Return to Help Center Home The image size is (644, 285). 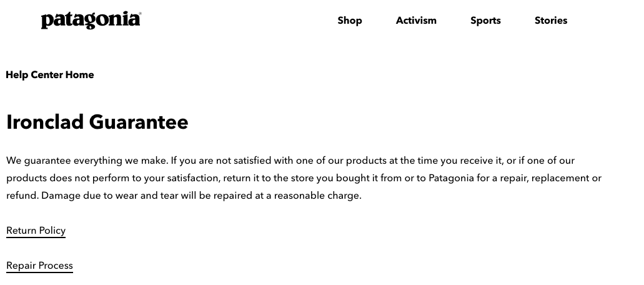coord(50,75)
